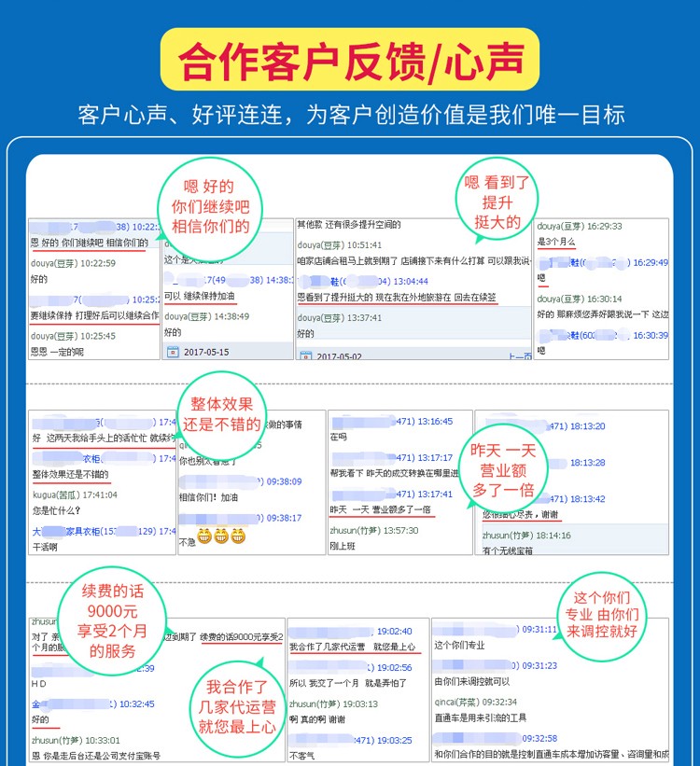
Task: Select the message 这个你们专业
Action: point(459,646)
